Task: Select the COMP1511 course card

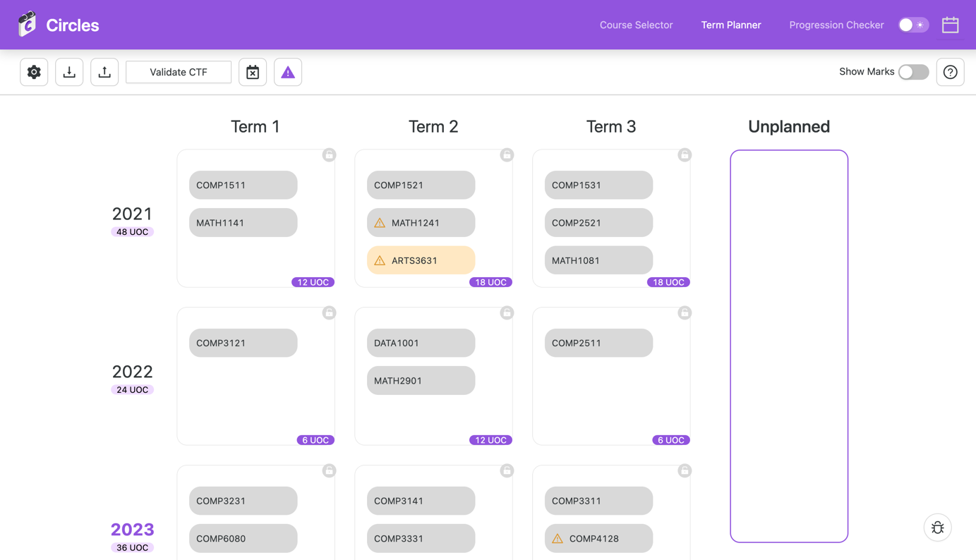Action: coord(243,185)
